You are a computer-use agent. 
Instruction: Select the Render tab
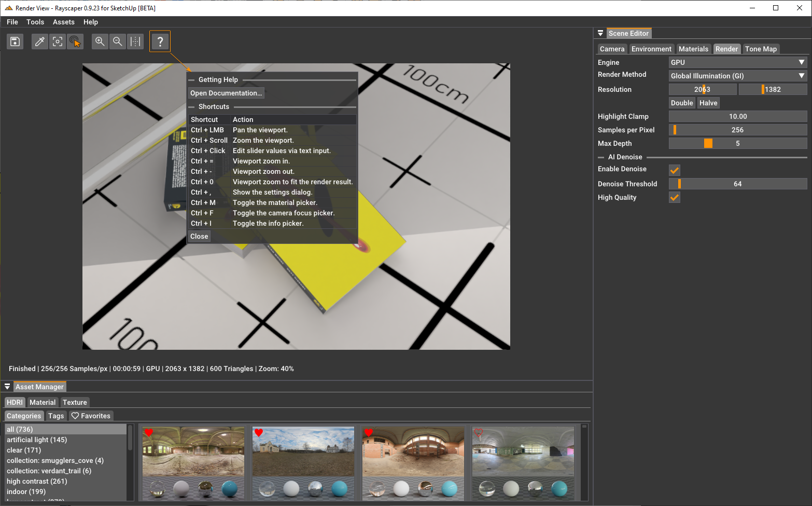pos(726,49)
